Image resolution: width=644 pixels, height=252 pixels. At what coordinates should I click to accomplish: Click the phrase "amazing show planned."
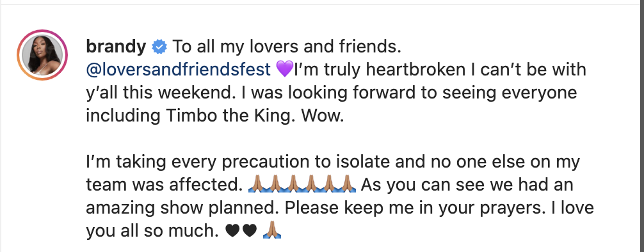[181, 208]
